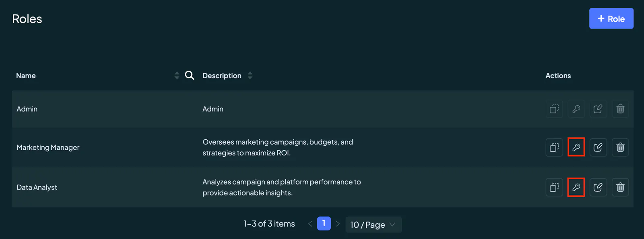The width and height of the screenshot is (644, 239).
Task: Go to previous page arrow
Action: click(x=310, y=224)
